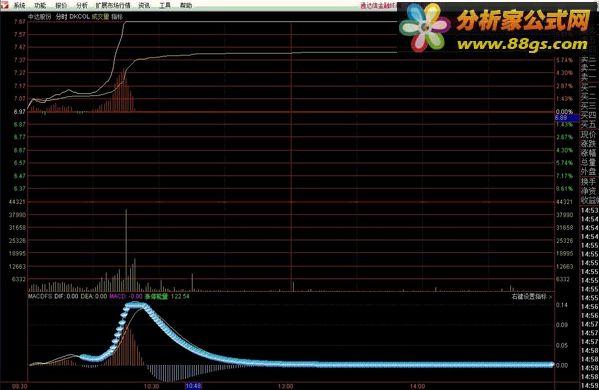Click the red application logo icon
Screen dimensions: 599x390
(5, 5)
